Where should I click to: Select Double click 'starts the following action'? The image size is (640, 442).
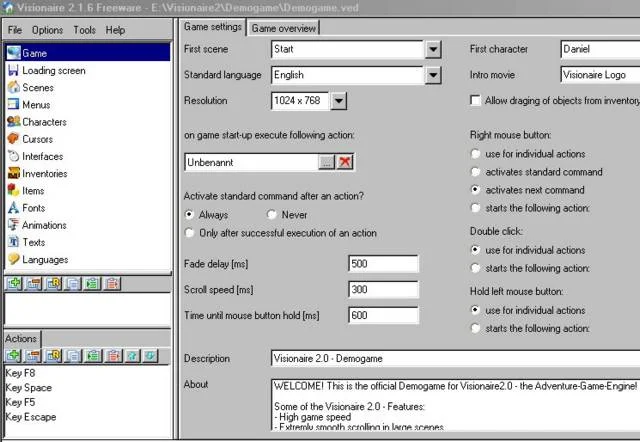[475, 268]
